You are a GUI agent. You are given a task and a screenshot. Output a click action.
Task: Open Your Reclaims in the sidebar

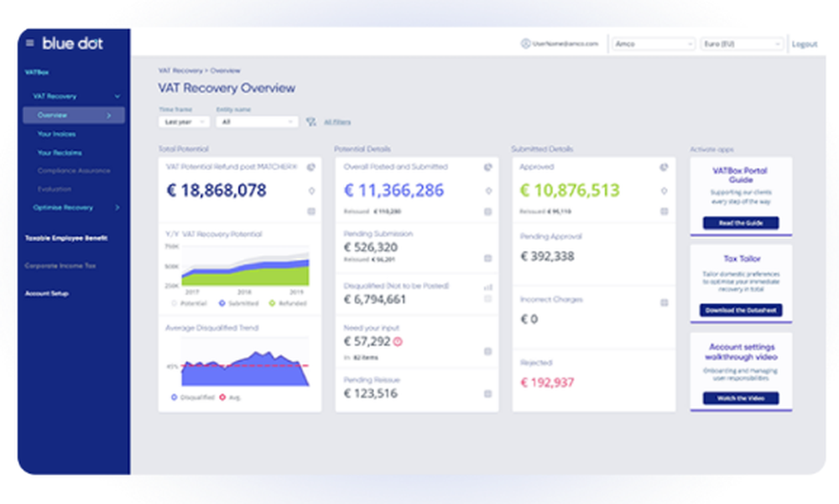coord(60,153)
